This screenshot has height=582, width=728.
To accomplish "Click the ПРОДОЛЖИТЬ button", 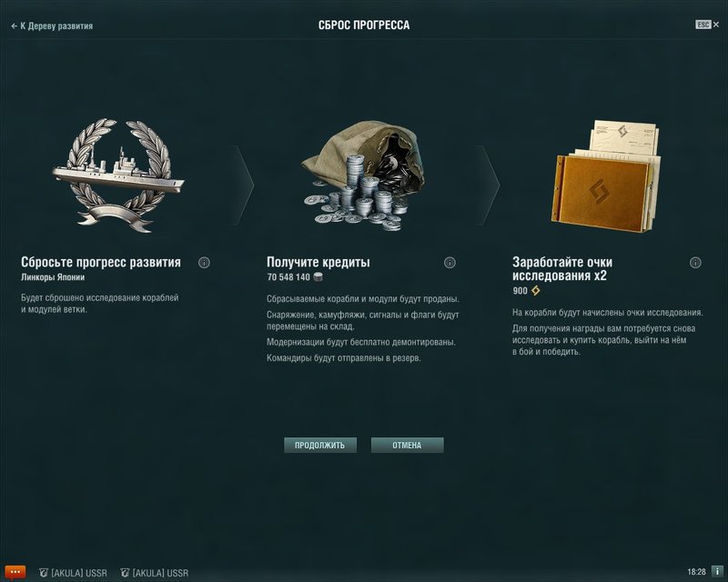I will pos(320,445).
